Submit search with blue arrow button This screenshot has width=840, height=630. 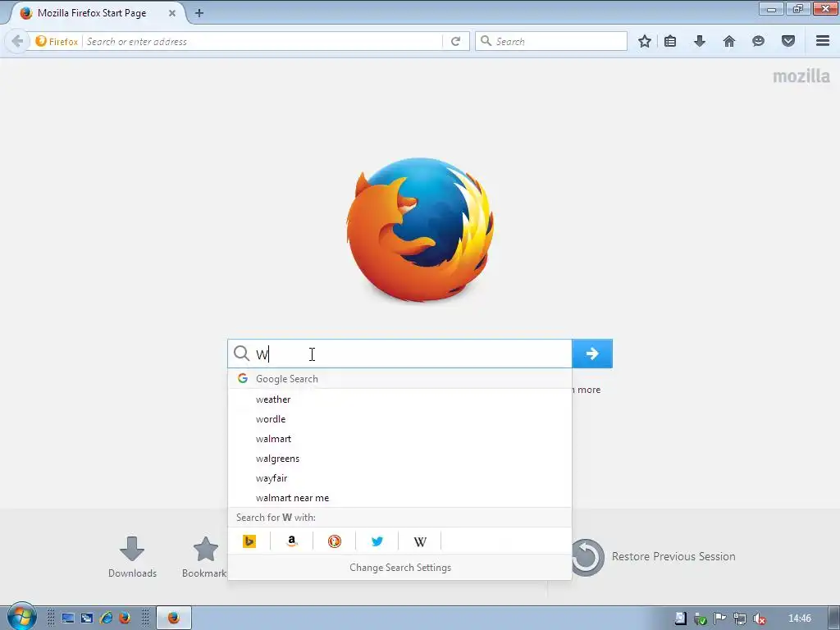tap(592, 354)
